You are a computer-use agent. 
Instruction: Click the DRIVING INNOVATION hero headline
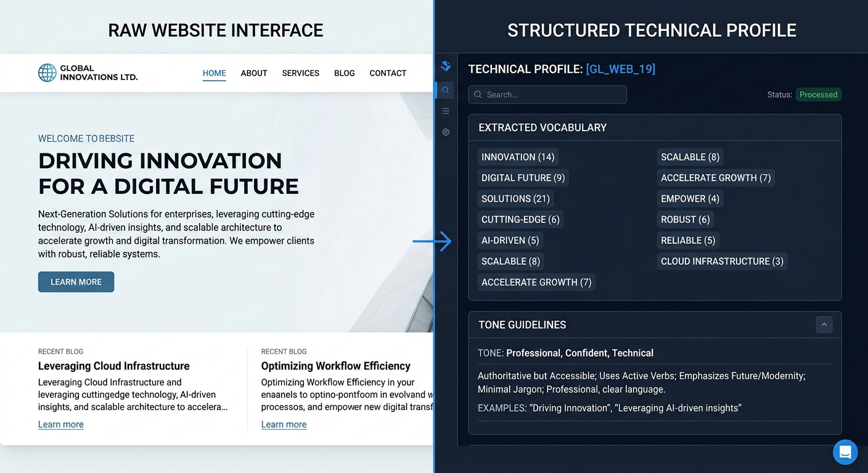168,173
